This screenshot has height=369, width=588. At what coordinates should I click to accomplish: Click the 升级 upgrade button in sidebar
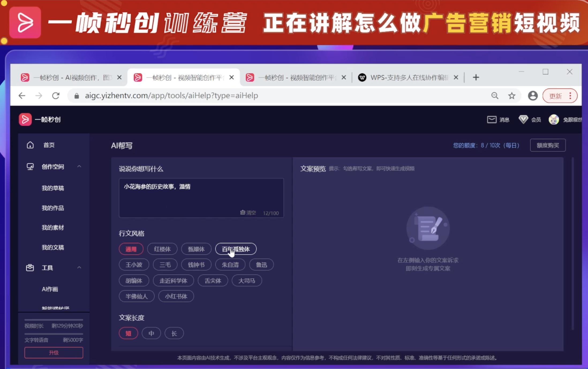click(x=54, y=352)
